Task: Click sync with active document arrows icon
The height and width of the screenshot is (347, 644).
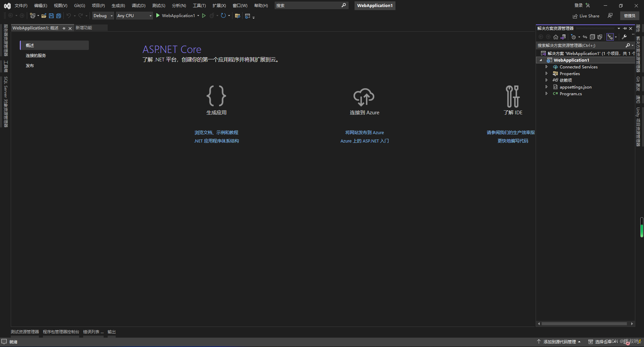Action: tap(585, 37)
